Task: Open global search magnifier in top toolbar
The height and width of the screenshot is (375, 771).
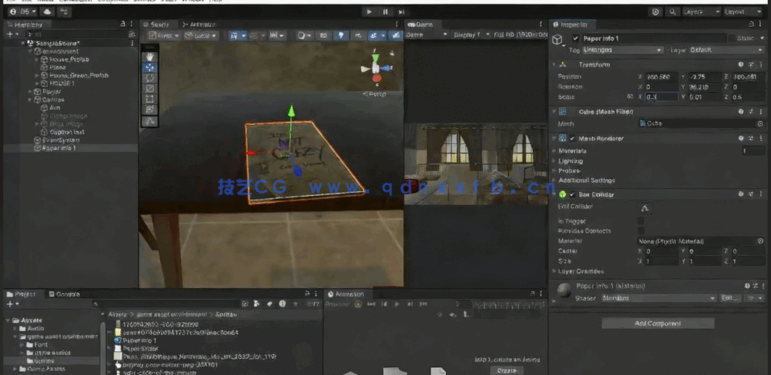Action: (x=672, y=12)
